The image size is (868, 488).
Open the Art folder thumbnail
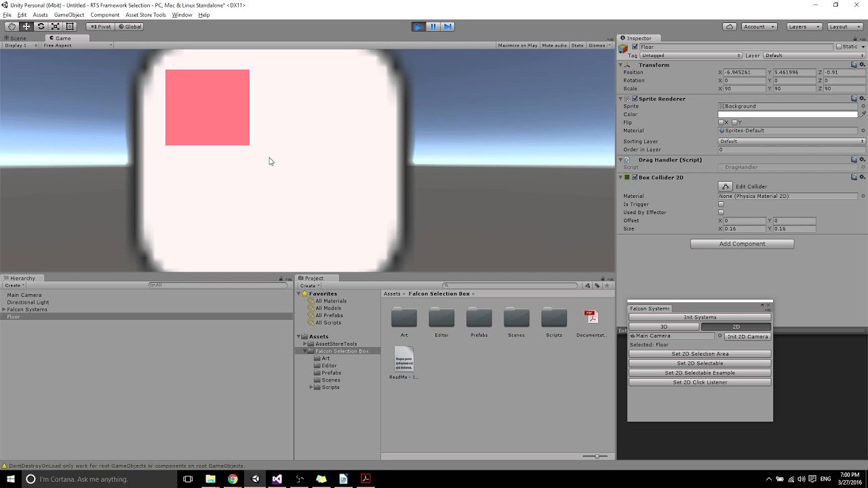(x=404, y=317)
